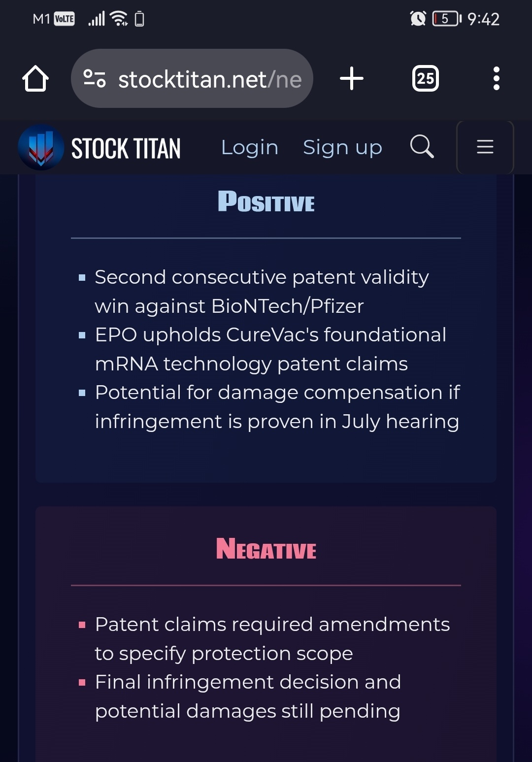Tap the alarm clock status icon
The image size is (532, 762).
[x=418, y=19]
